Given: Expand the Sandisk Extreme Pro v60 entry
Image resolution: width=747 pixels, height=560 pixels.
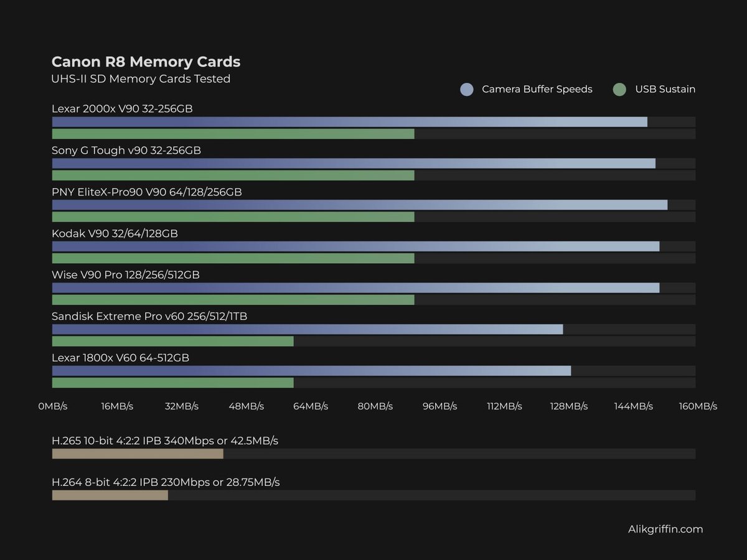Looking at the screenshot, I should 149,316.
